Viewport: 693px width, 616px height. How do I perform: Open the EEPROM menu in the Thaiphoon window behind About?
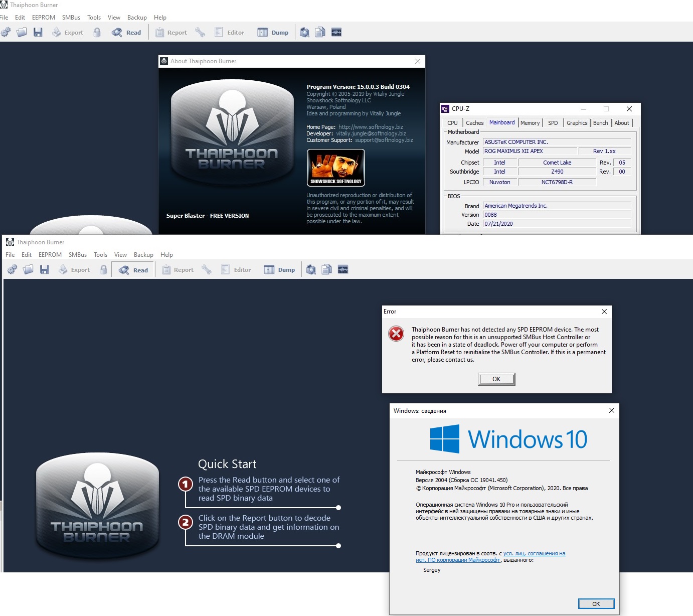[x=44, y=18]
